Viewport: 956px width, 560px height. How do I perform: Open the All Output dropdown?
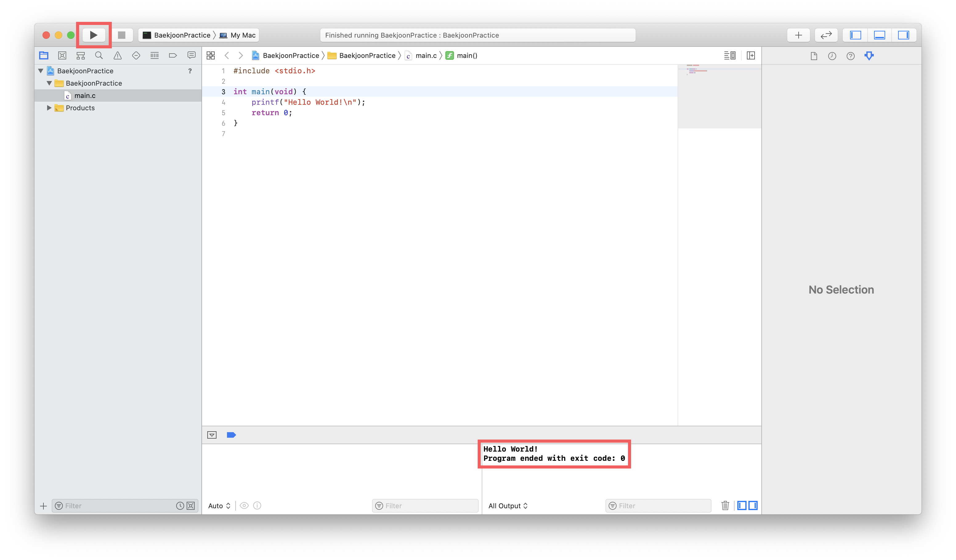click(508, 506)
